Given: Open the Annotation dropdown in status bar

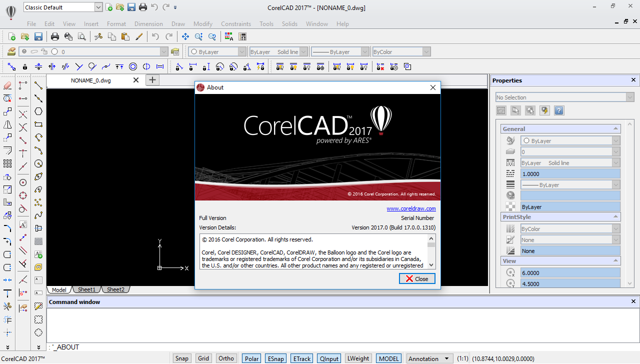Looking at the screenshot, I should 430,358.
